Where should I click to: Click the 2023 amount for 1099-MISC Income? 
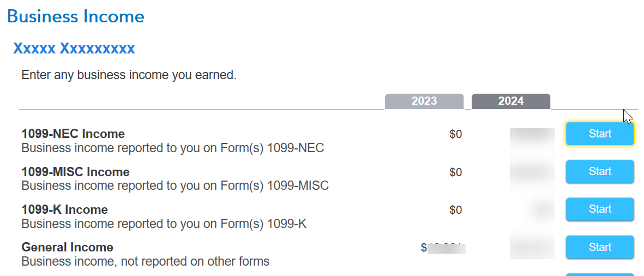(455, 172)
